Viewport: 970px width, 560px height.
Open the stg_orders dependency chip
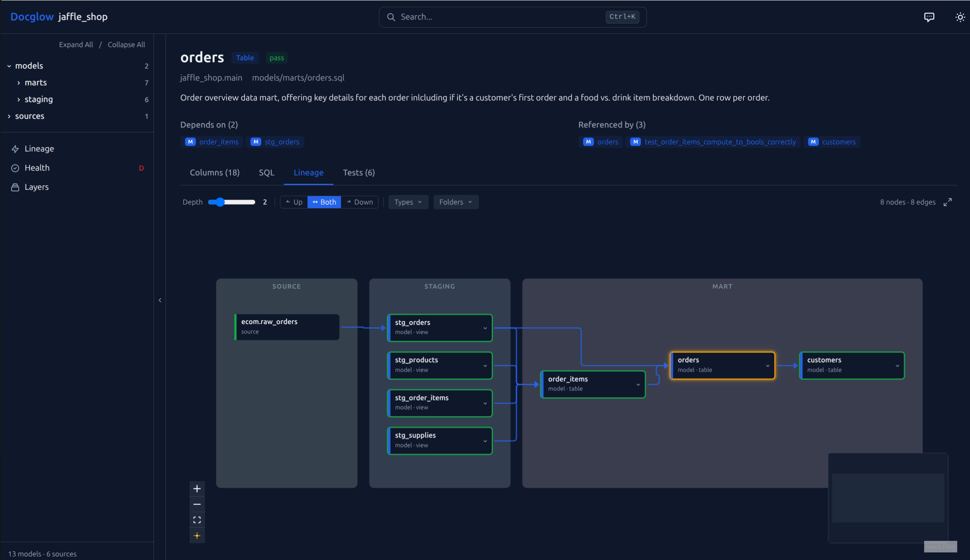(x=275, y=142)
